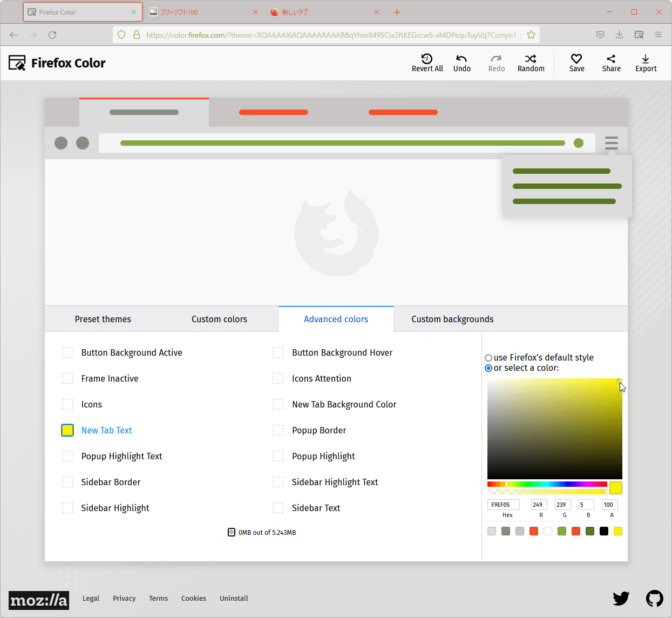Click the Privacy link
Viewport: 672px width, 618px height.
124,599
